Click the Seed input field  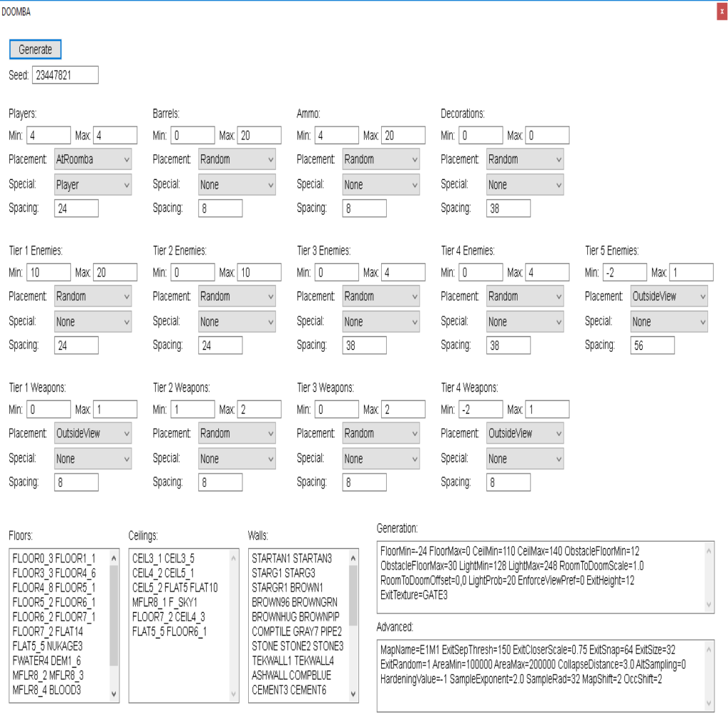coord(65,75)
